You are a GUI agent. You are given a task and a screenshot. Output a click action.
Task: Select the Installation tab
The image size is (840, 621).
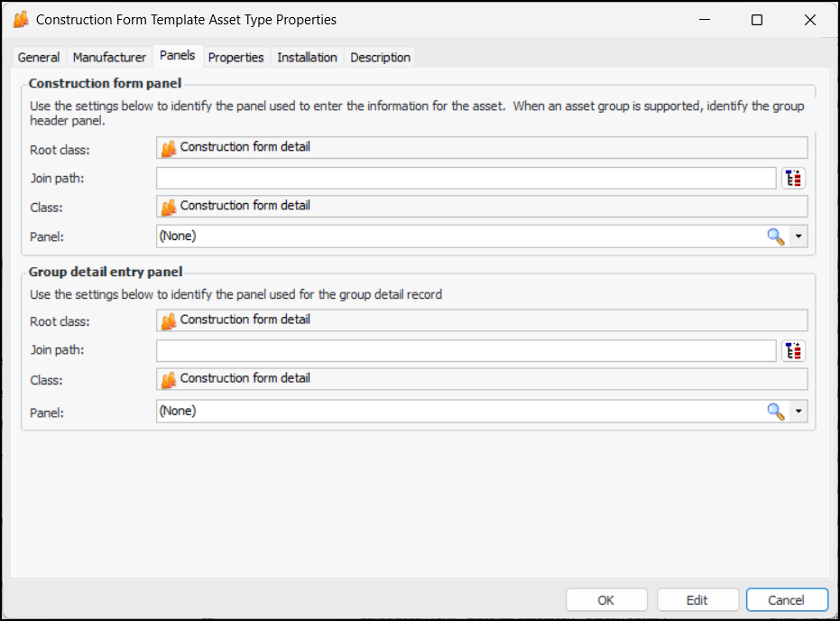pos(307,57)
